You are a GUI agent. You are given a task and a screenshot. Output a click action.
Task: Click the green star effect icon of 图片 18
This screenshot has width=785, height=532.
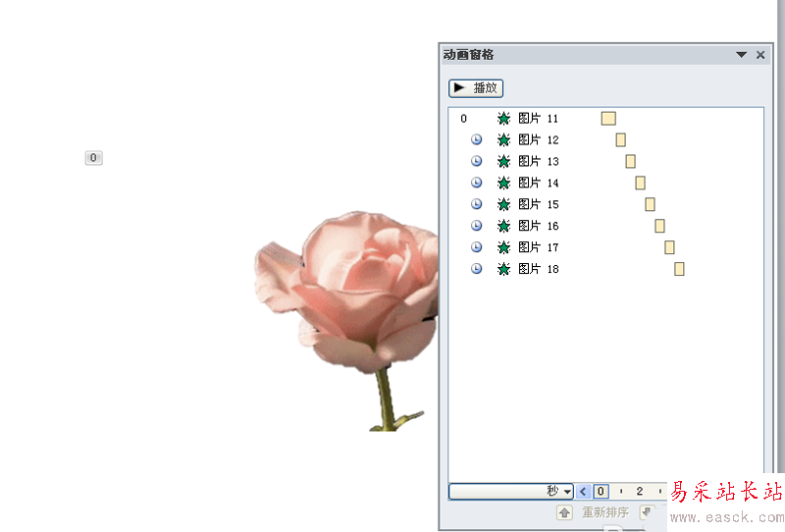tap(503, 270)
